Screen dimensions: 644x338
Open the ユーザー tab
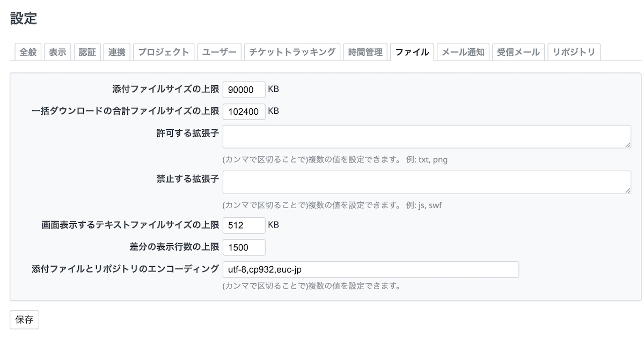pyautogui.click(x=219, y=52)
